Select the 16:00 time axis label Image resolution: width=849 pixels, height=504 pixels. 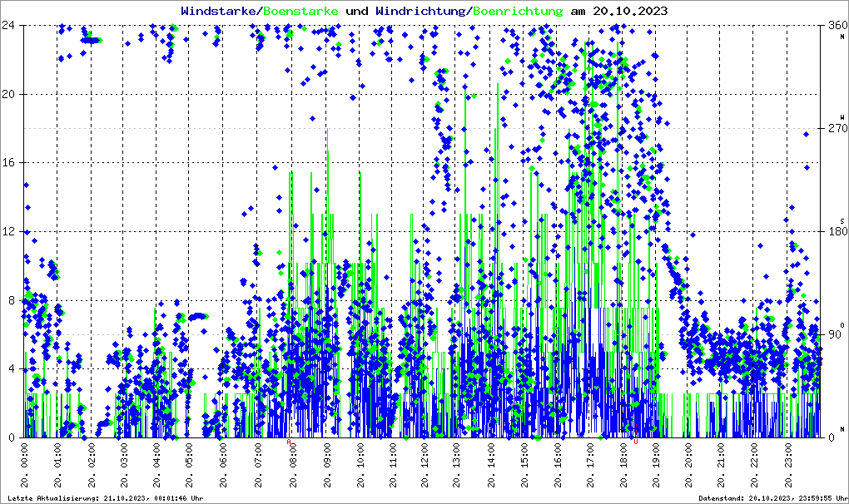tap(558, 466)
